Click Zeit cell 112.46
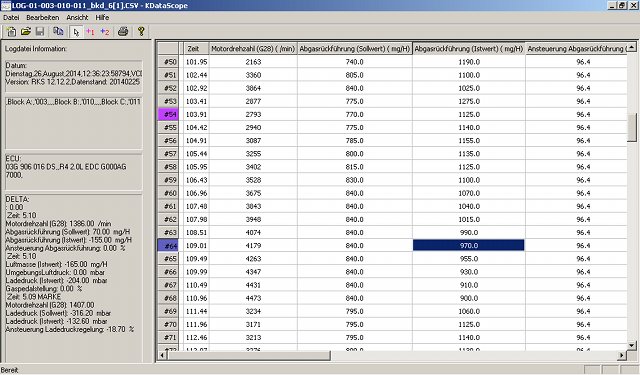640x375 pixels. (x=196, y=337)
